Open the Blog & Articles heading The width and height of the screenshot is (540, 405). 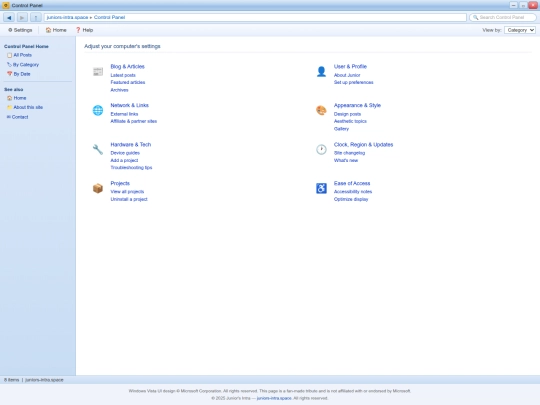(x=127, y=66)
